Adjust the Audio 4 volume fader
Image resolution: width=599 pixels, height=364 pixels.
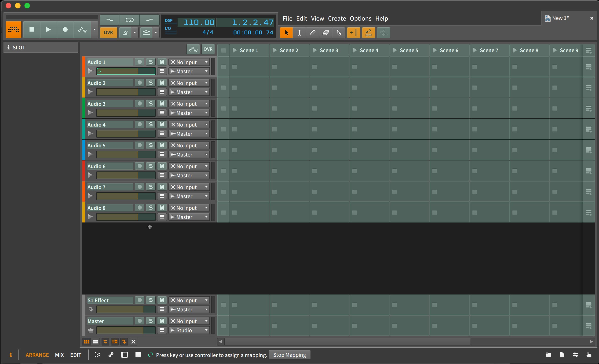tap(126, 134)
